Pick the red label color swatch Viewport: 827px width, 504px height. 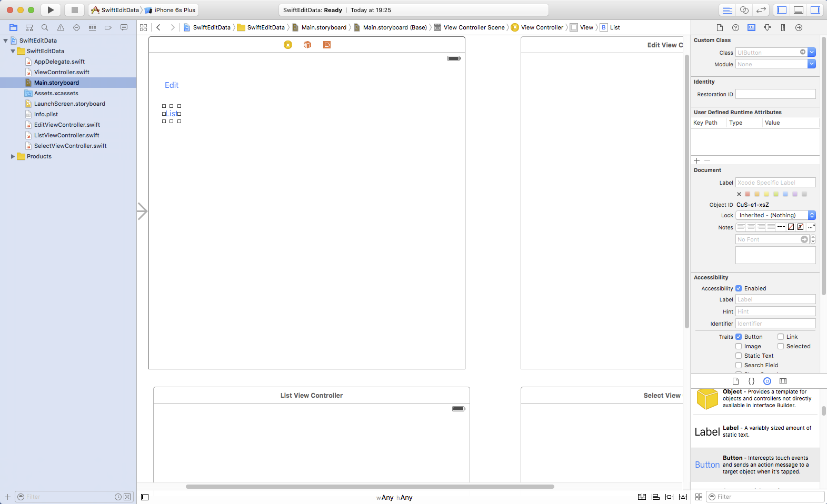748,194
